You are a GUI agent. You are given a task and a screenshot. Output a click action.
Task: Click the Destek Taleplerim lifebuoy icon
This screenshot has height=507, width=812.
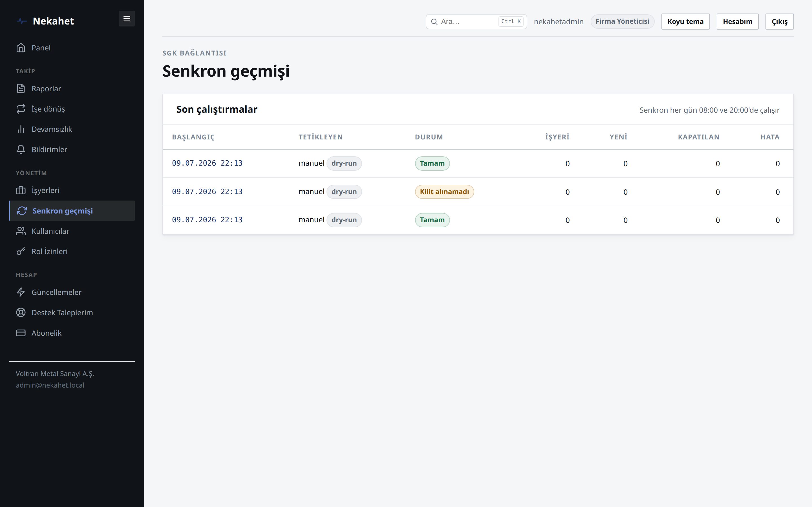(x=21, y=313)
